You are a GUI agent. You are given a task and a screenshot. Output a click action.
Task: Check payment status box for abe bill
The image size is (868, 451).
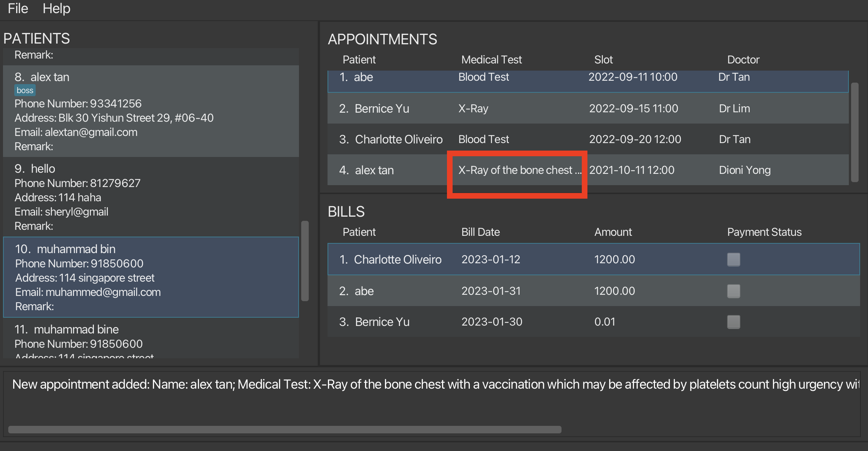(x=733, y=291)
